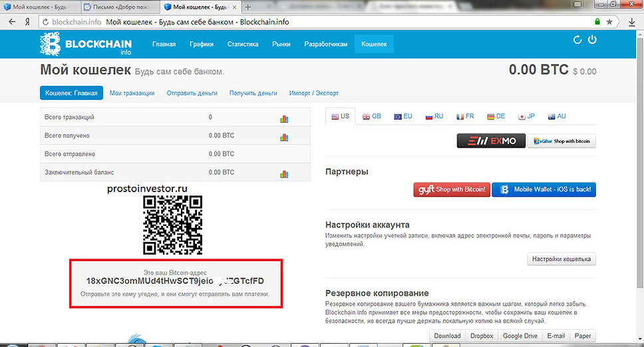Select the Кошелек menu item
This screenshot has width=644, height=347.
pos(374,45)
